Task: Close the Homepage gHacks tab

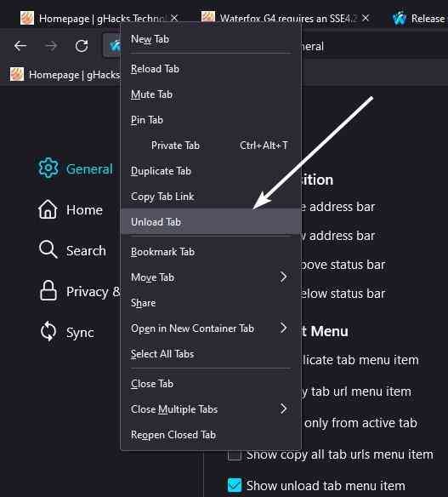Action: pos(174,18)
